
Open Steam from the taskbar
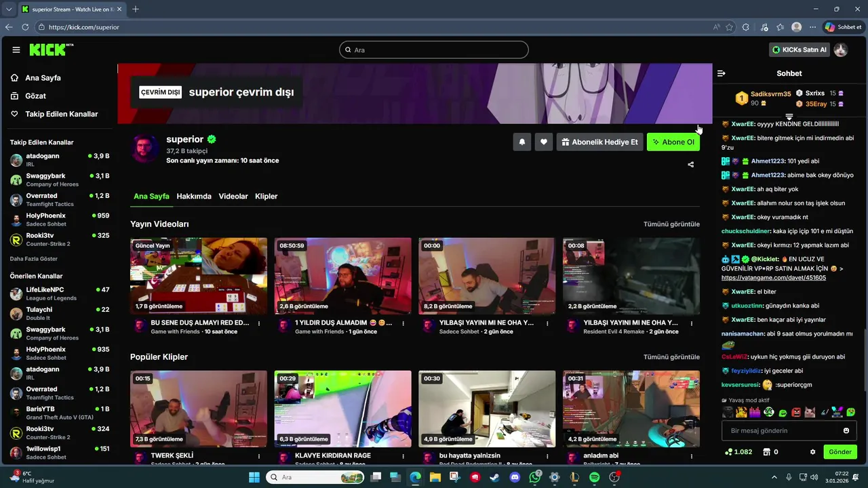pos(494,477)
